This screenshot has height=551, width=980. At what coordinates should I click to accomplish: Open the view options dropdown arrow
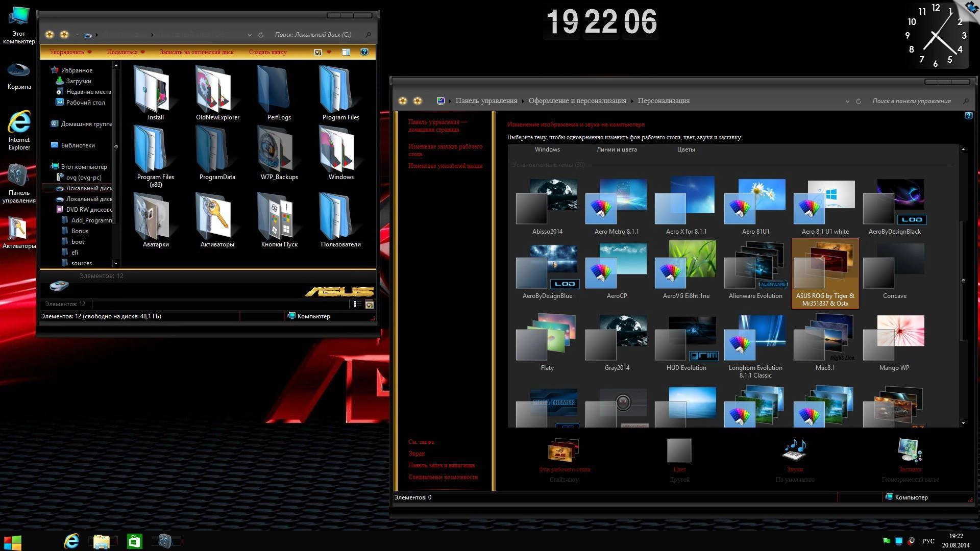(x=329, y=52)
